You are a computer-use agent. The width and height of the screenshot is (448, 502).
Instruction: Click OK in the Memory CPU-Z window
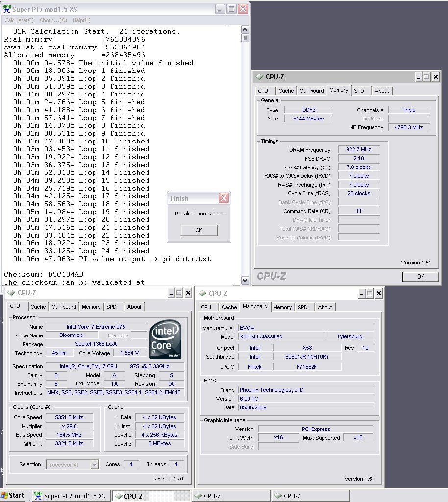click(x=421, y=277)
